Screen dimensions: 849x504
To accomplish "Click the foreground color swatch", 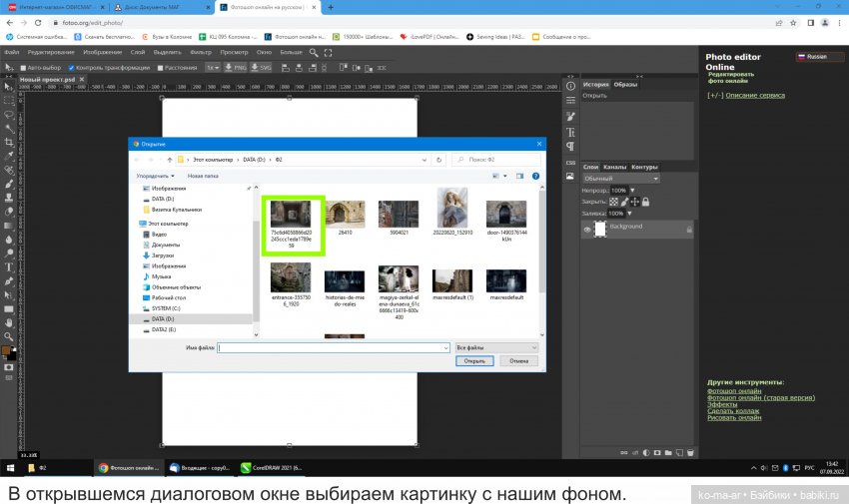I will (6, 350).
